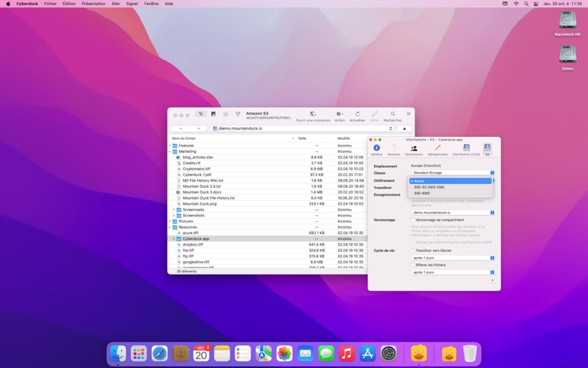Open the Général tab in the info window

pos(376,149)
